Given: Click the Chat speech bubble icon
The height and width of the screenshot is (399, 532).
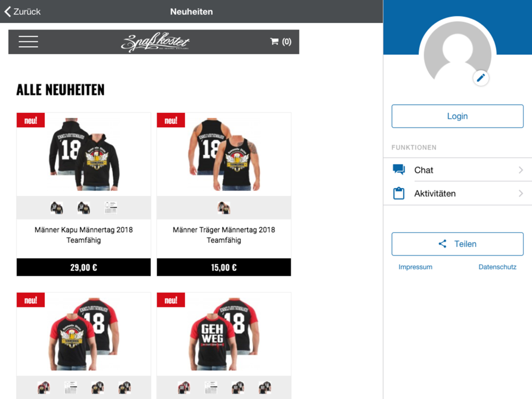Looking at the screenshot, I should pos(398,169).
